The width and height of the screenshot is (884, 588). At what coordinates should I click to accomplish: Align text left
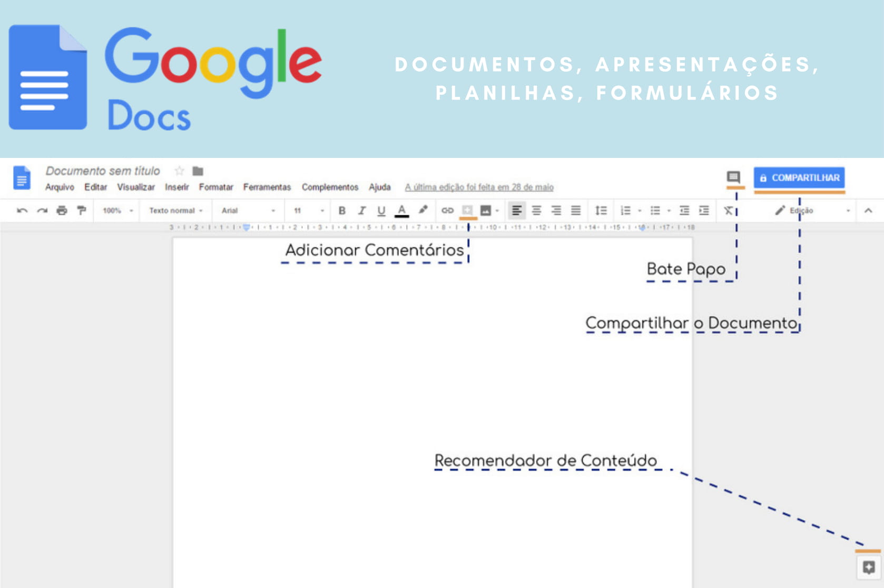point(516,211)
